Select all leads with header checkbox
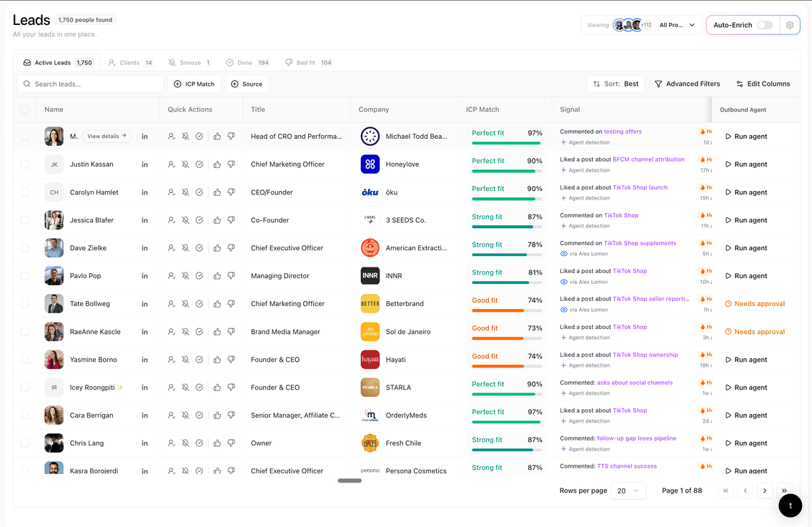Viewport: 812px width, 527px height. [25, 109]
